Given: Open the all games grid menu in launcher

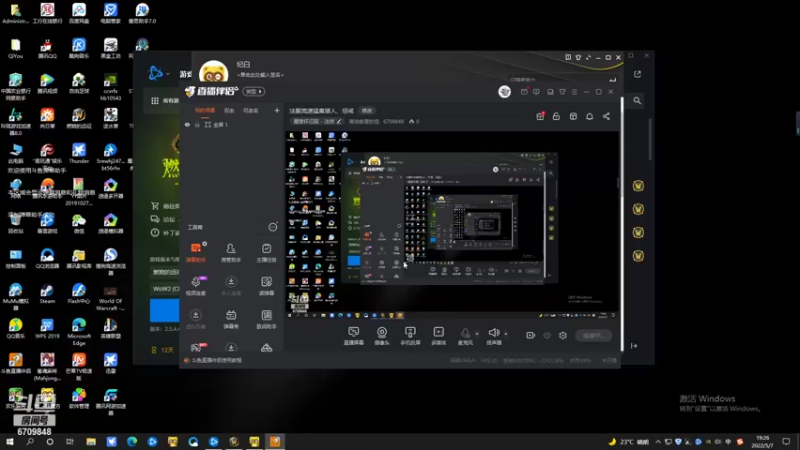Looking at the screenshot, I should coord(155,101).
